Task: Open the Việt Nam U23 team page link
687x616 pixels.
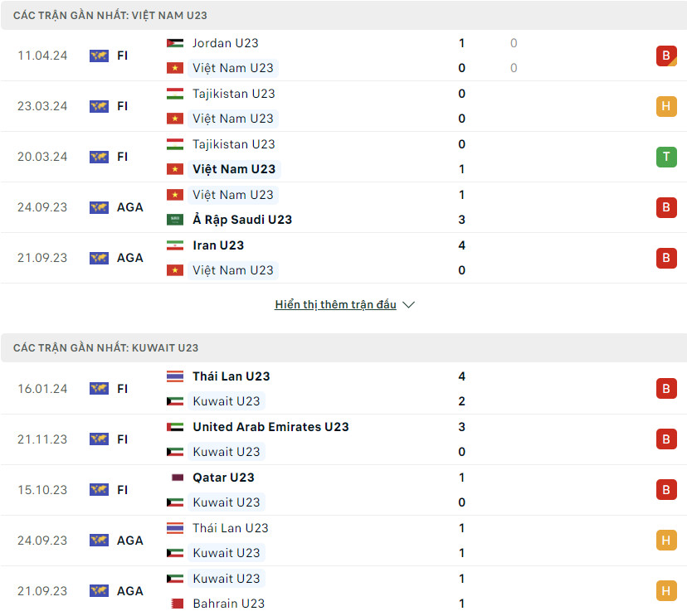Action: pyautogui.click(x=233, y=68)
